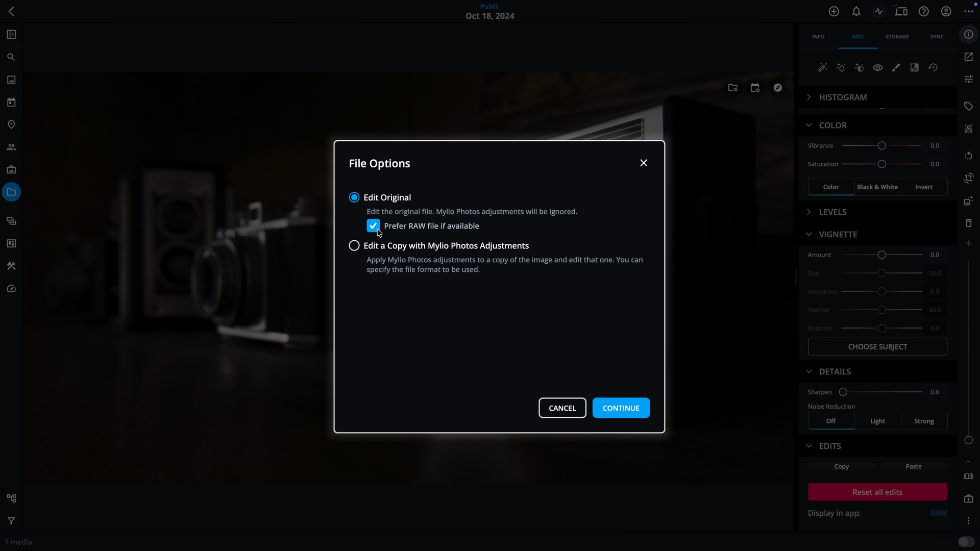Viewport: 980px width, 551px height.
Task: Click the Cancel button
Action: [x=562, y=408]
